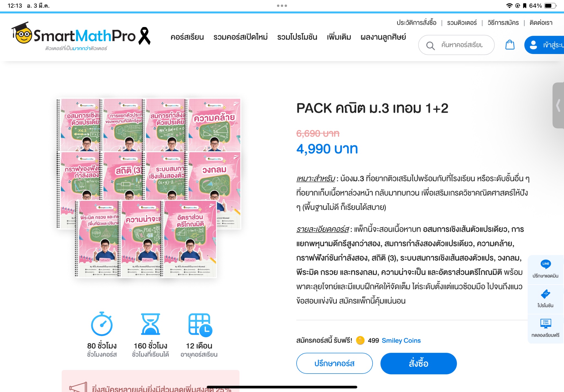Click the สั่งซื้อ order button
The height and width of the screenshot is (392, 564).
click(x=418, y=363)
